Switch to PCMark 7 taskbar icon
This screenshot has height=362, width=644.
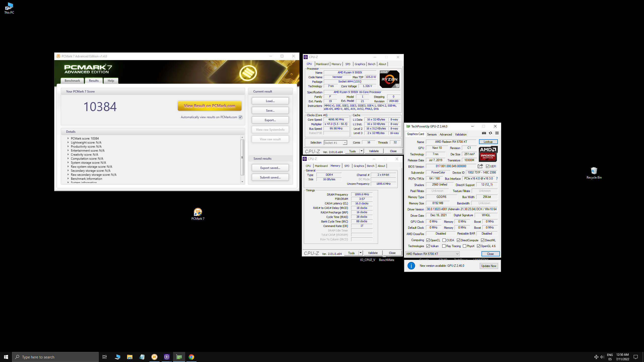pos(154,357)
